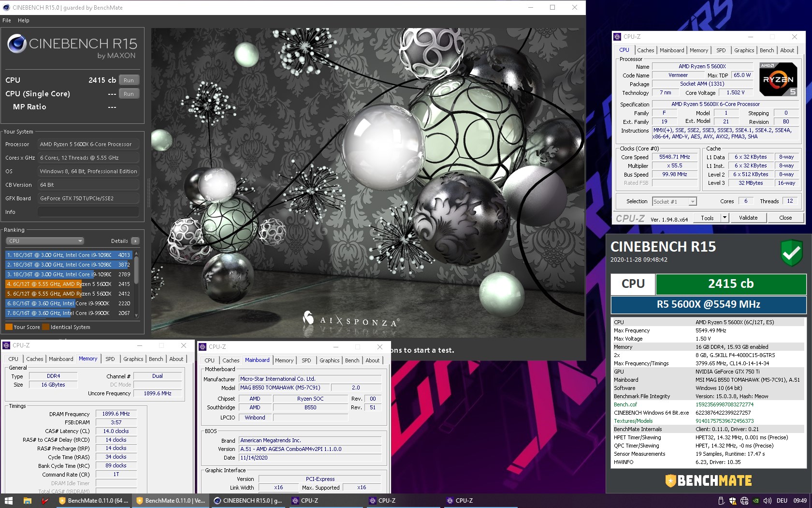Switch to Bench tab in Ryzen CPU-Z window

click(x=767, y=50)
